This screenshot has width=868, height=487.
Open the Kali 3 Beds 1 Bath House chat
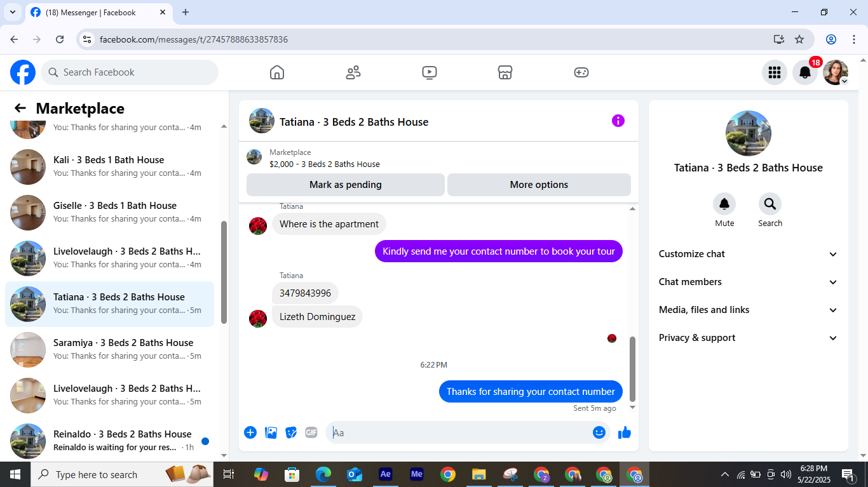pos(109,167)
